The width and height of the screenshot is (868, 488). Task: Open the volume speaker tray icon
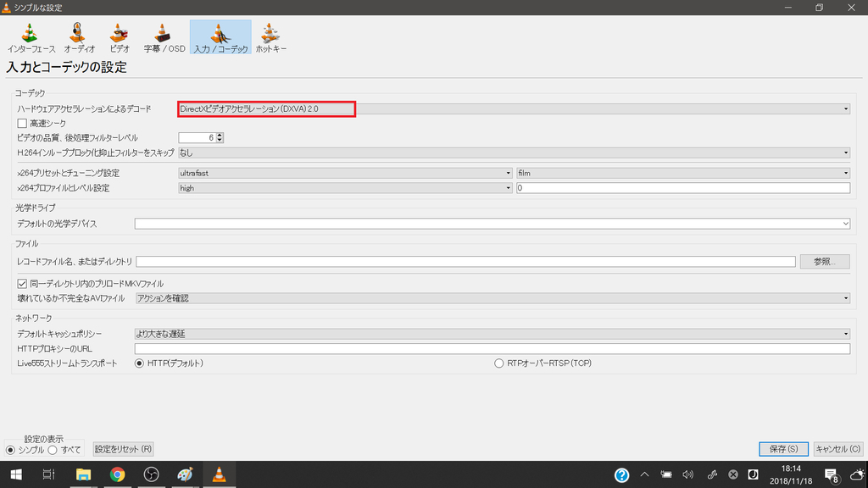(x=688, y=474)
